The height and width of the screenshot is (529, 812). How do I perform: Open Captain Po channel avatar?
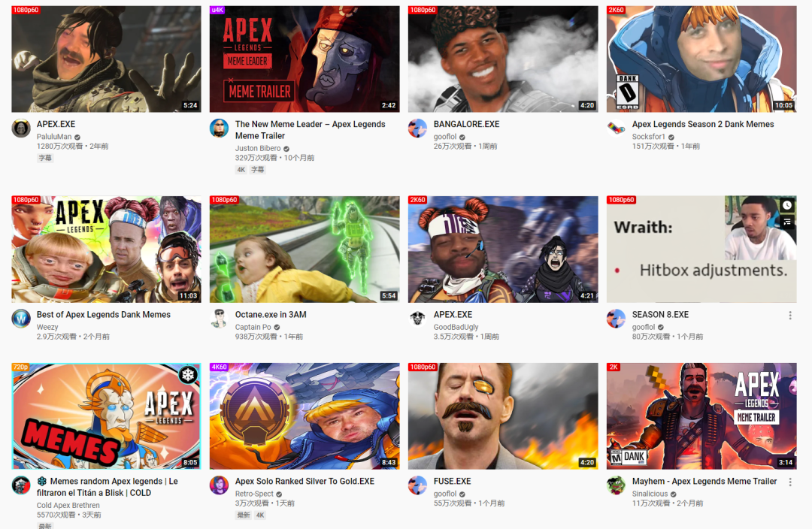coord(219,319)
